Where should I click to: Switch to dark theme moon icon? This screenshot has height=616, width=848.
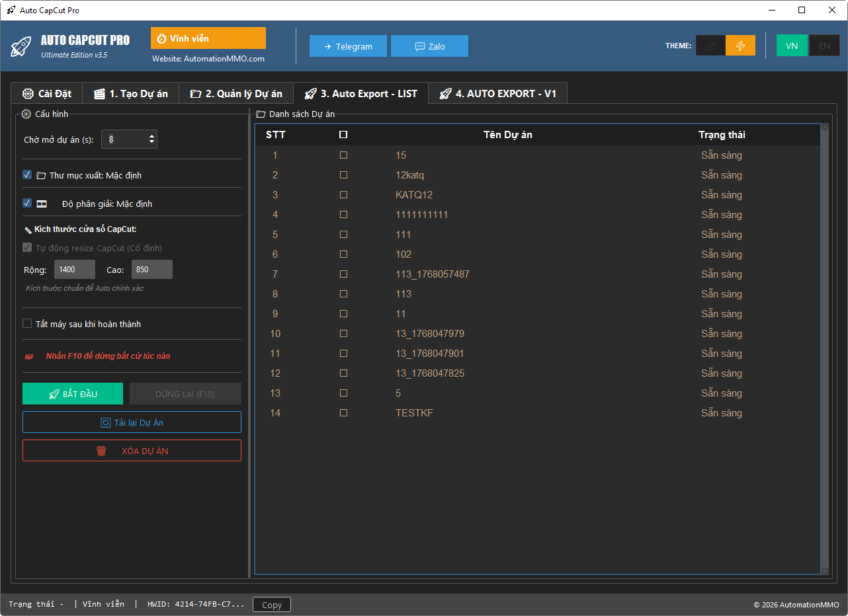tap(710, 46)
